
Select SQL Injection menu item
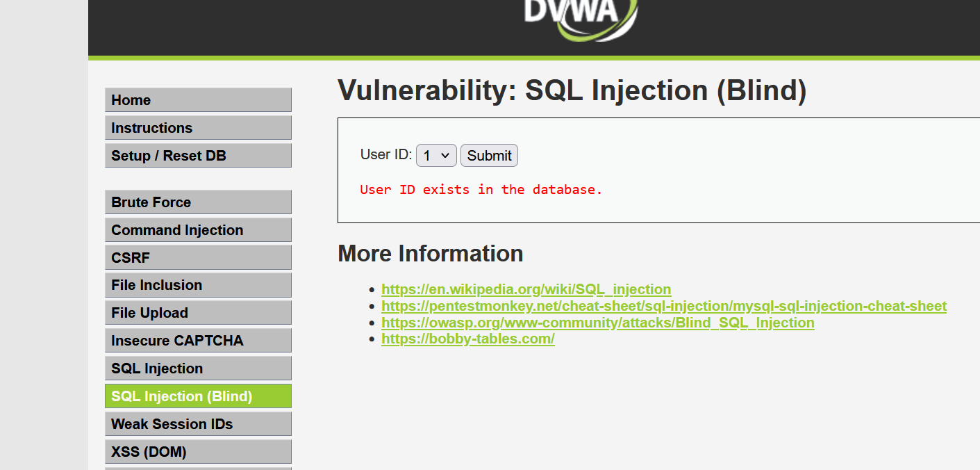tap(198, 368)
